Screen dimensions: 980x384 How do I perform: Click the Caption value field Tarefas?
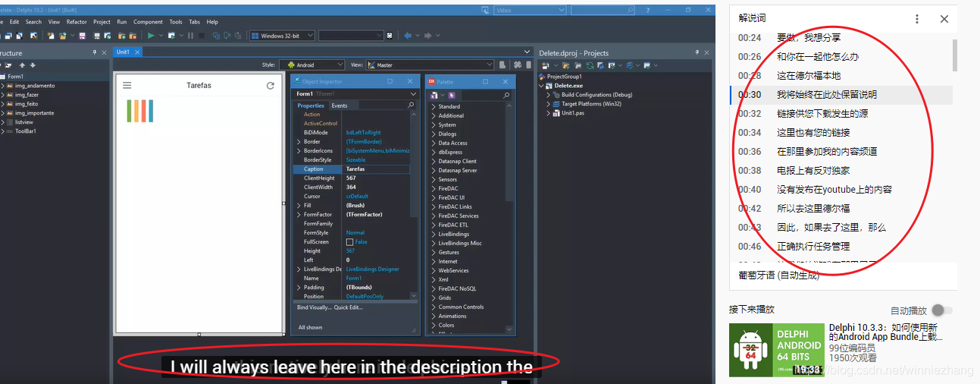377,169
